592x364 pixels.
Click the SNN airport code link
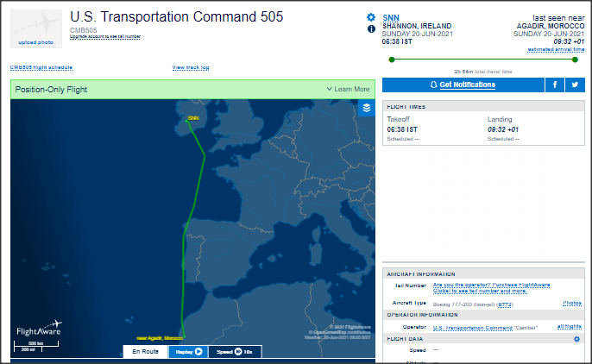[x=391, y=17]
